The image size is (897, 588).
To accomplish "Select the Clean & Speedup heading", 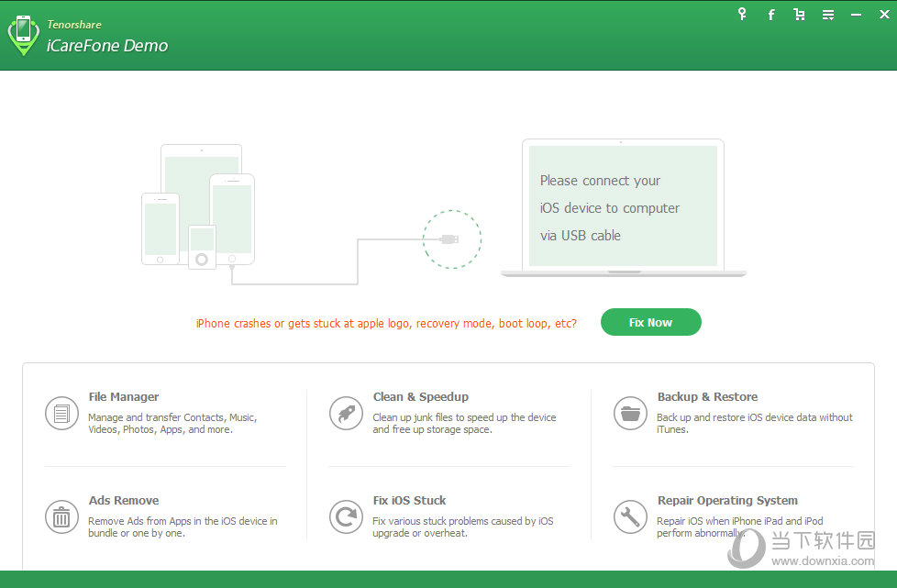I will pos(420,397).
